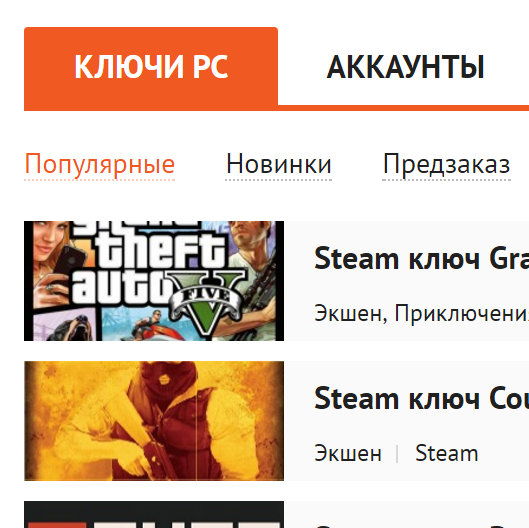Switch to the АККАУНТЫ tab
The width and height of the screenshot is (529, 528).
(405, 67)
